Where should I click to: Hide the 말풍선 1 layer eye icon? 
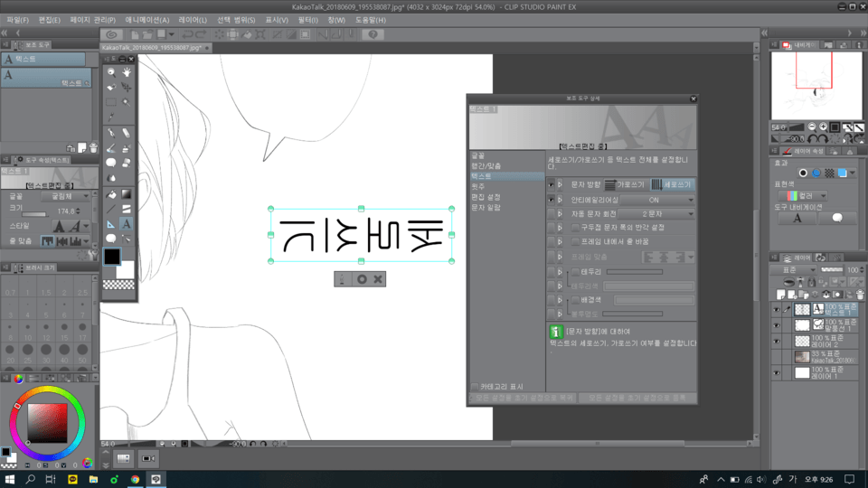(776, 326)
